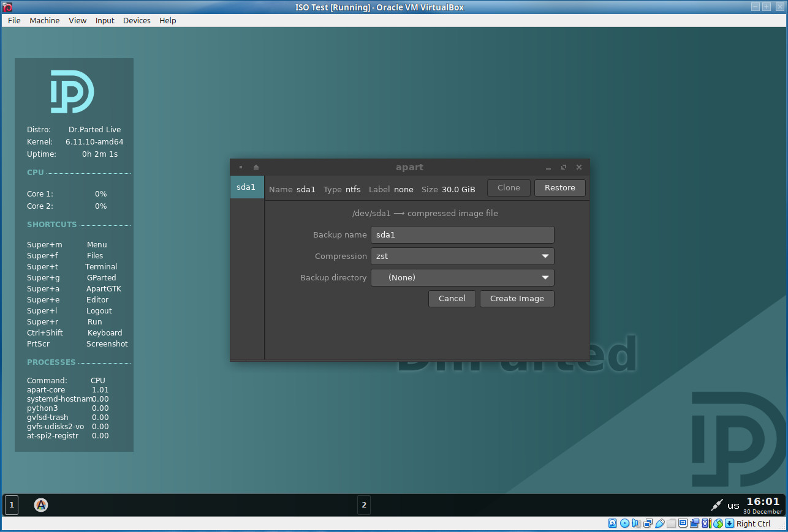This screenshot has height=532, width=788.
Task: Switch to workspace 2
Action: click(x=364, y=505)
